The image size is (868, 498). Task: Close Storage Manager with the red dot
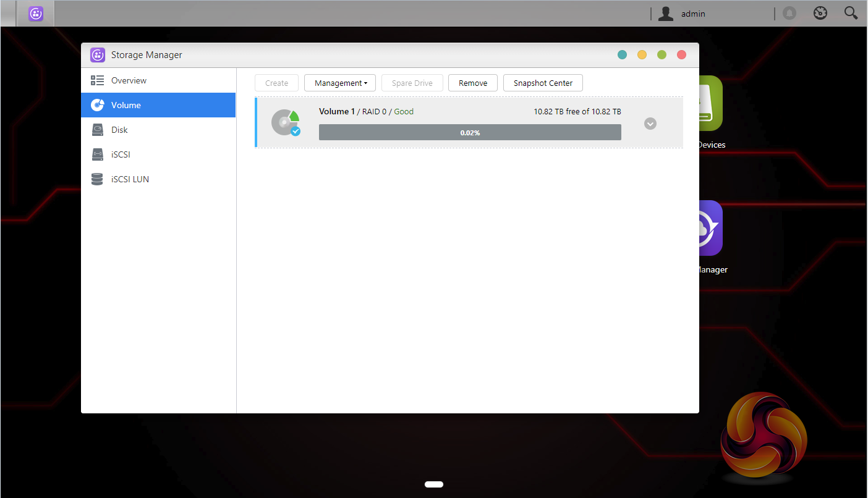click(x=681, y=55)
